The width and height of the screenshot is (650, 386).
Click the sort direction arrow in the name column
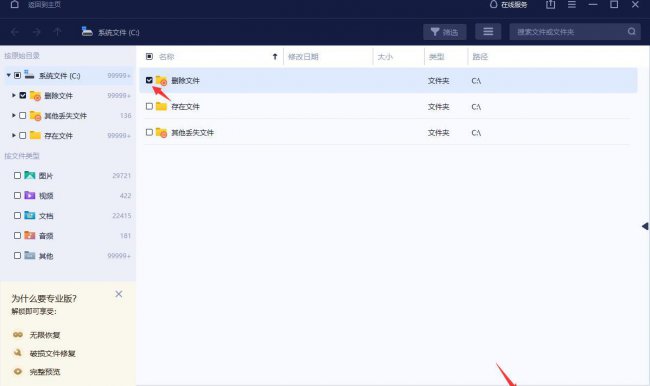coord(275,56)
